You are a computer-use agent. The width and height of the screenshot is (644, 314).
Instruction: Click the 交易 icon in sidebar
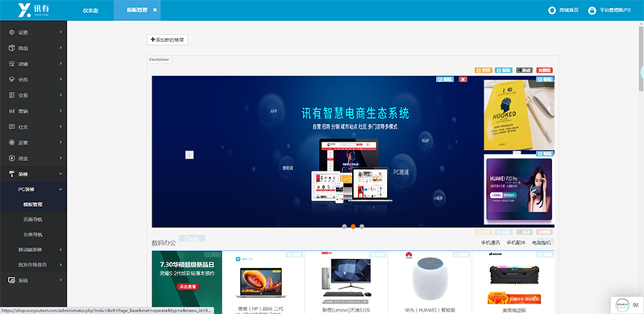(11, 95)
